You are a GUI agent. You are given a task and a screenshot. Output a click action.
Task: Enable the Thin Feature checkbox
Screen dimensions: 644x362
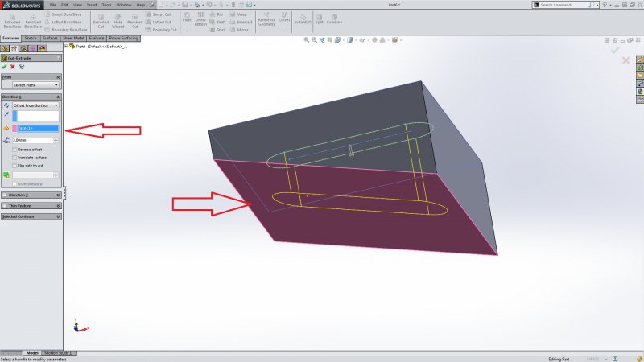[x=5, y=206]
